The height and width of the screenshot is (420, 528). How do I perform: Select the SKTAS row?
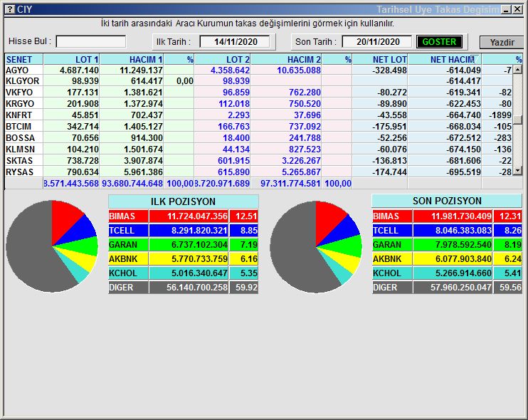pyautogui.click(x=258, y=161)
